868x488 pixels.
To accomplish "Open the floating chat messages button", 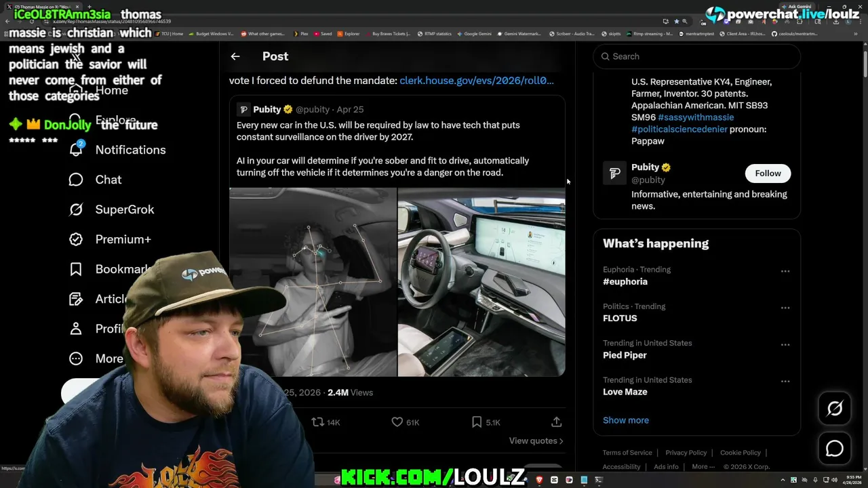I will click(835, 449).
